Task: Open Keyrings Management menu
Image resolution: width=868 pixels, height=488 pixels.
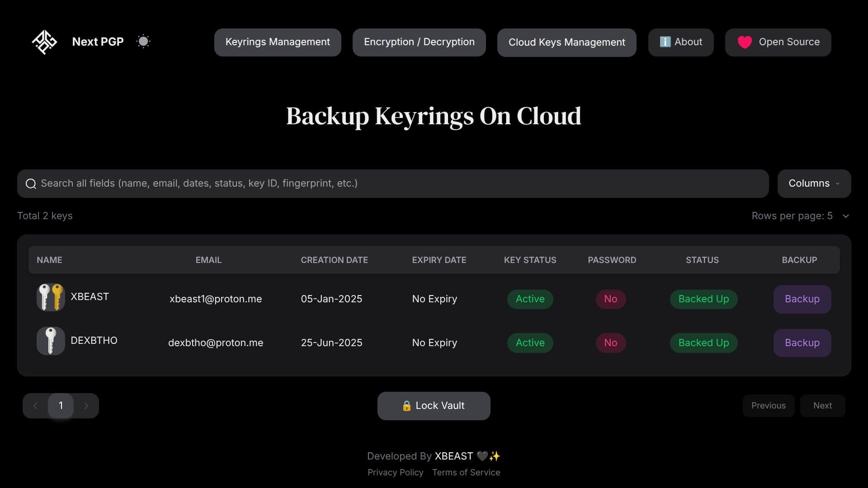Action: pos(278,42)
